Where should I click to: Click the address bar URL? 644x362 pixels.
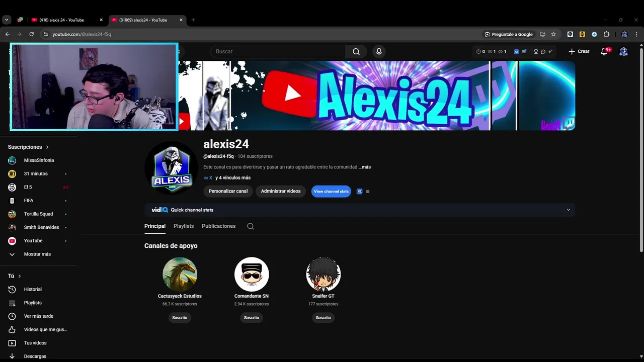click(82, 34)
